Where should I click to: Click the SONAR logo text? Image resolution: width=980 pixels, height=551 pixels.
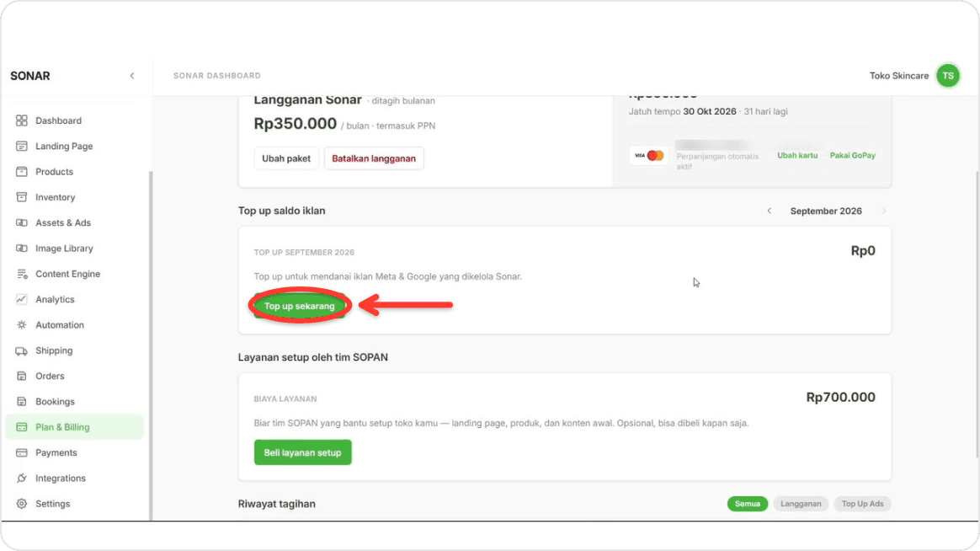click(x=30, y=76)
